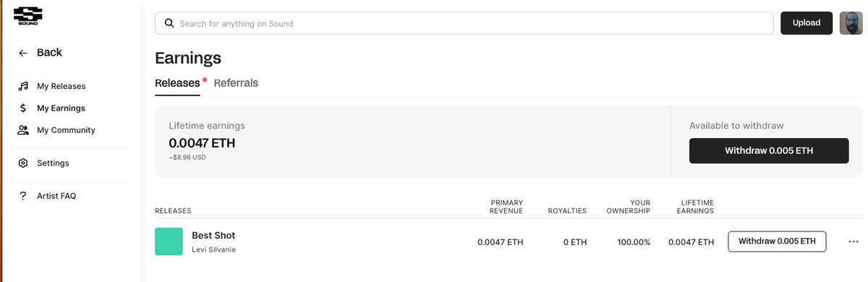
Task: Click the Settings gear icon
Action: 23,163
